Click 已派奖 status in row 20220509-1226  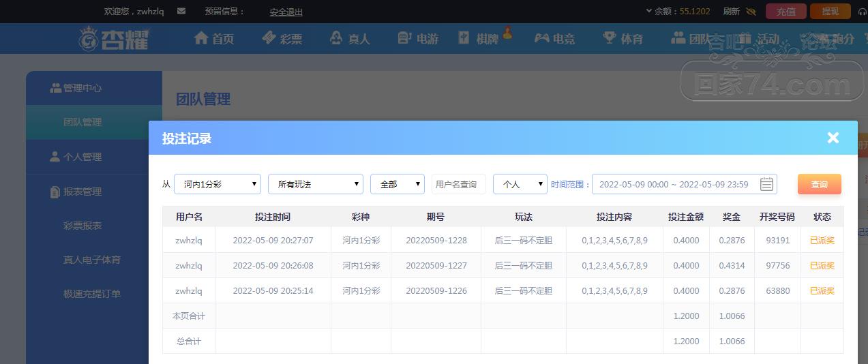(x=822, y=290)
